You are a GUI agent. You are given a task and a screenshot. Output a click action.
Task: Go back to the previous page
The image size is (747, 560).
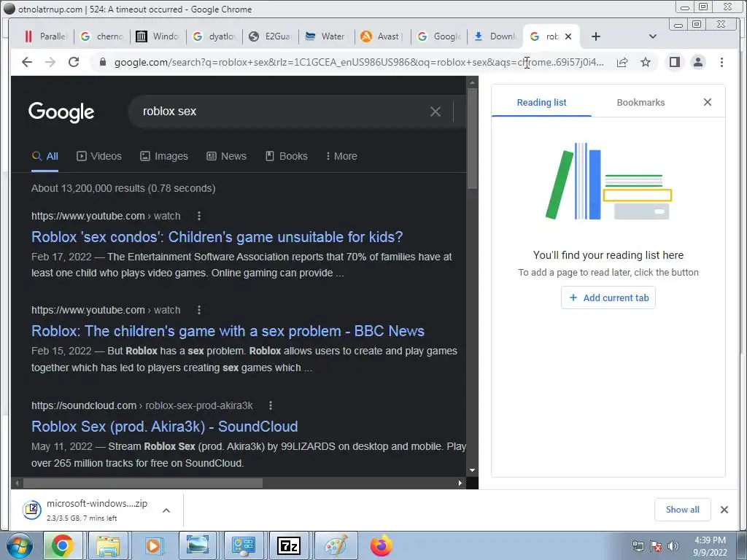pyautogui.click(x=27, y=62)
